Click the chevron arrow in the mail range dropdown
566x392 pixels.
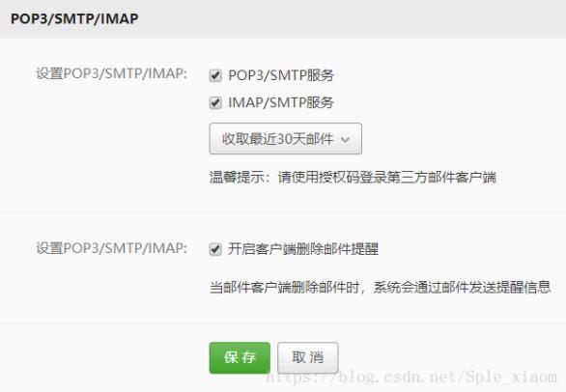tap(346, 140)
